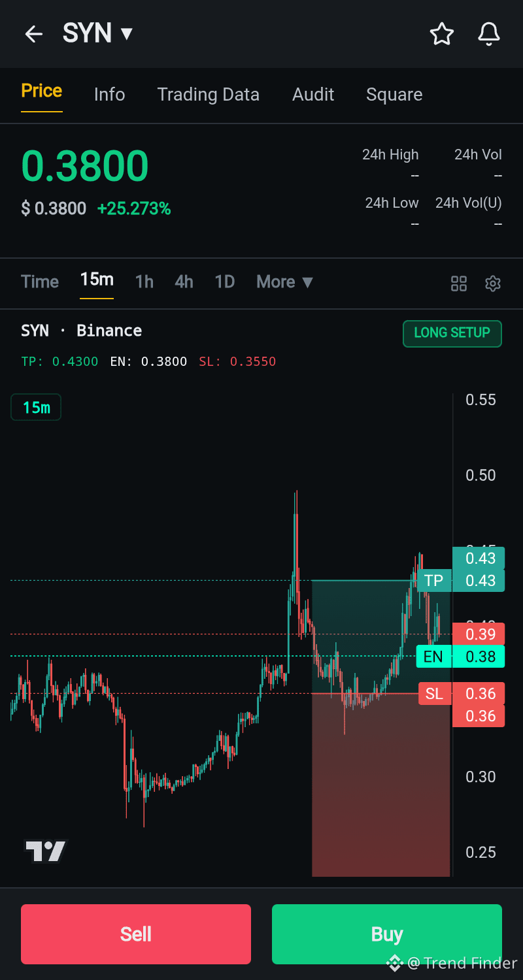Click the 24h Vol(U) label

coord(469,203)
